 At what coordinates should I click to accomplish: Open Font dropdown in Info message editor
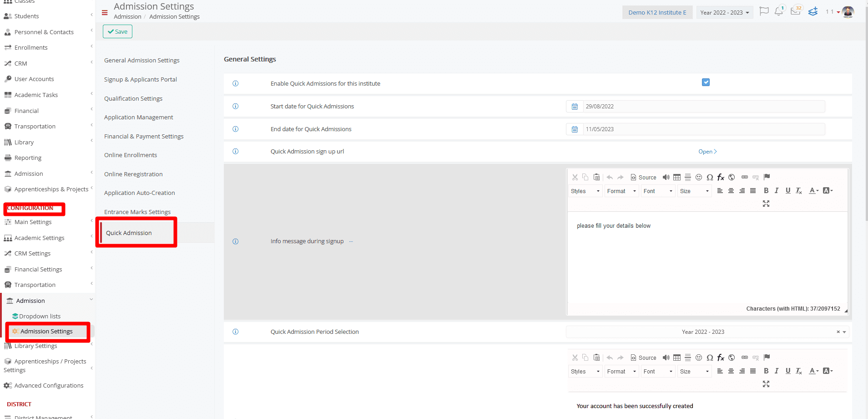658,191
